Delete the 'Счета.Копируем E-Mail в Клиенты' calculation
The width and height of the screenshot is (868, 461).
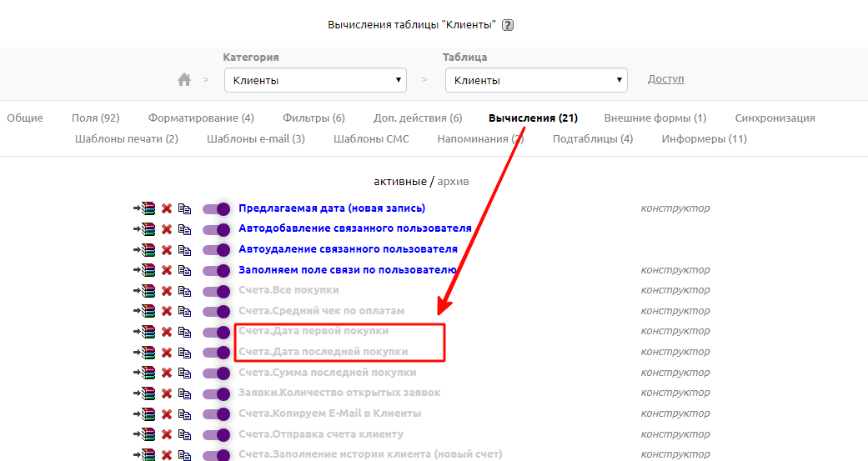167,414
